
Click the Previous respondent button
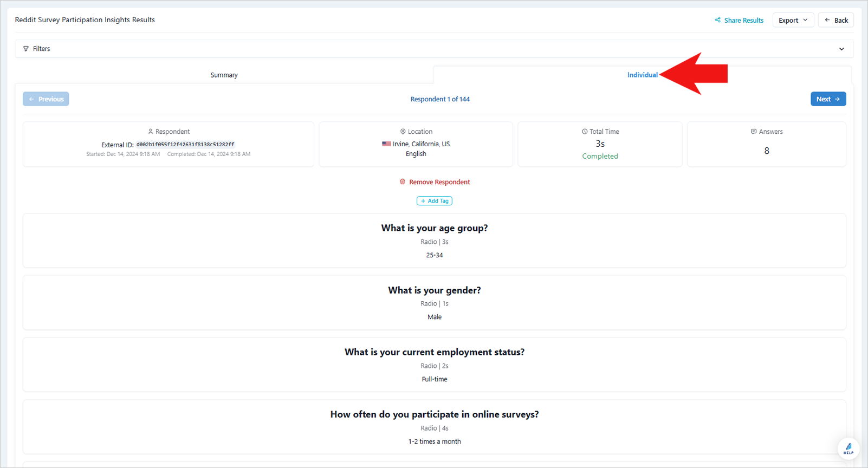pos(46,99)
